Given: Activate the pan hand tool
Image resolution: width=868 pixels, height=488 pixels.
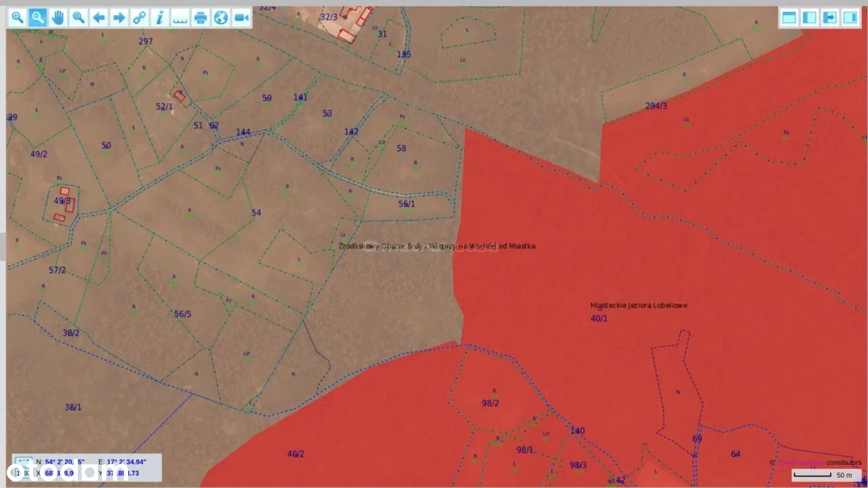Looking at the screenshot, I should coord(58,18).
